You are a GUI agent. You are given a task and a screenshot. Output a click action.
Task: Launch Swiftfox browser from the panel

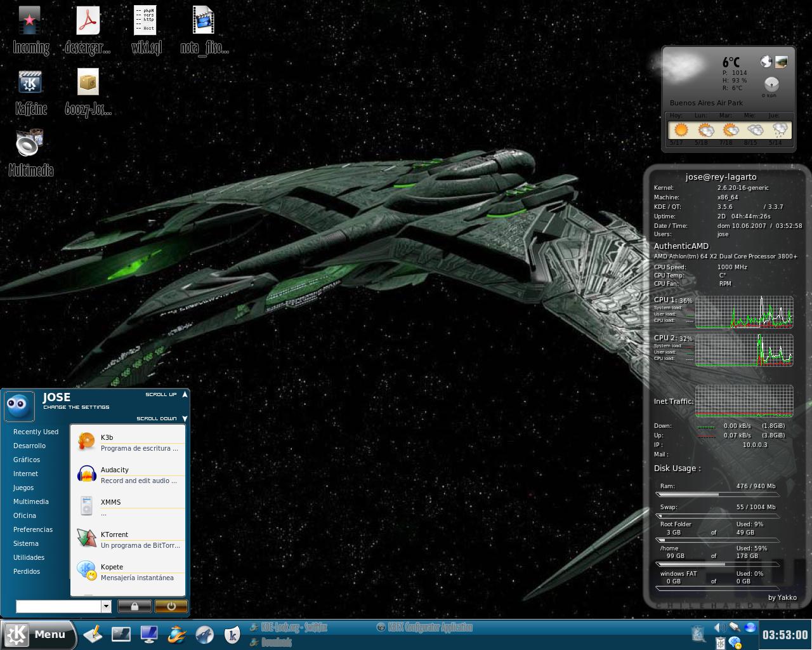click(177, 634)
